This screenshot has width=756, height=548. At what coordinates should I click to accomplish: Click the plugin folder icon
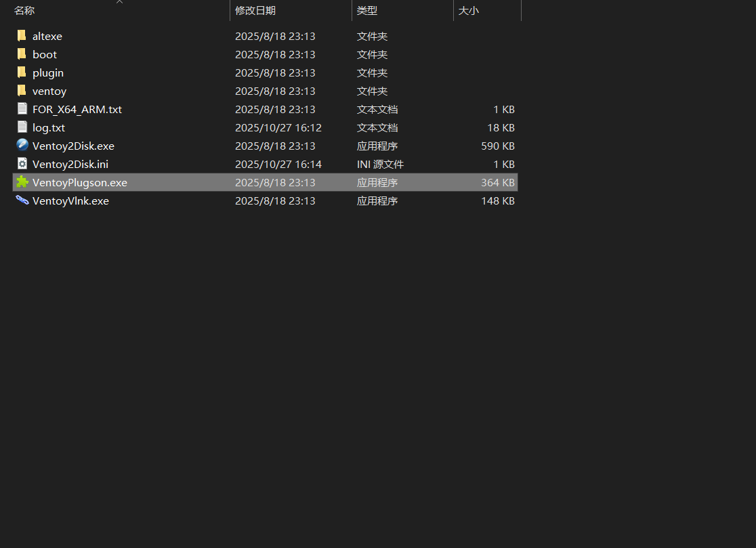(x=22, y=72)
